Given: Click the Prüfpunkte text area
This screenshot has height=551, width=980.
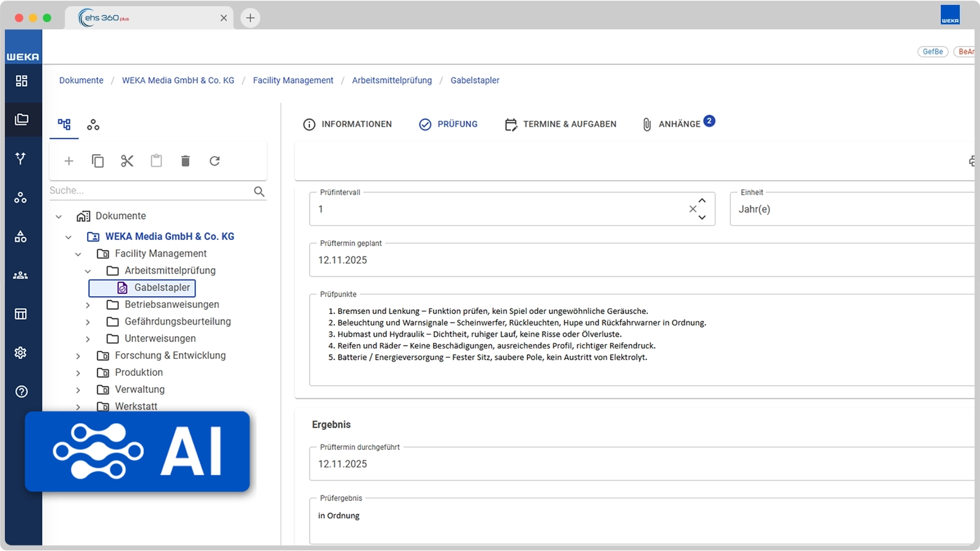Looking at the screenshot, I should tap(642, 340).
